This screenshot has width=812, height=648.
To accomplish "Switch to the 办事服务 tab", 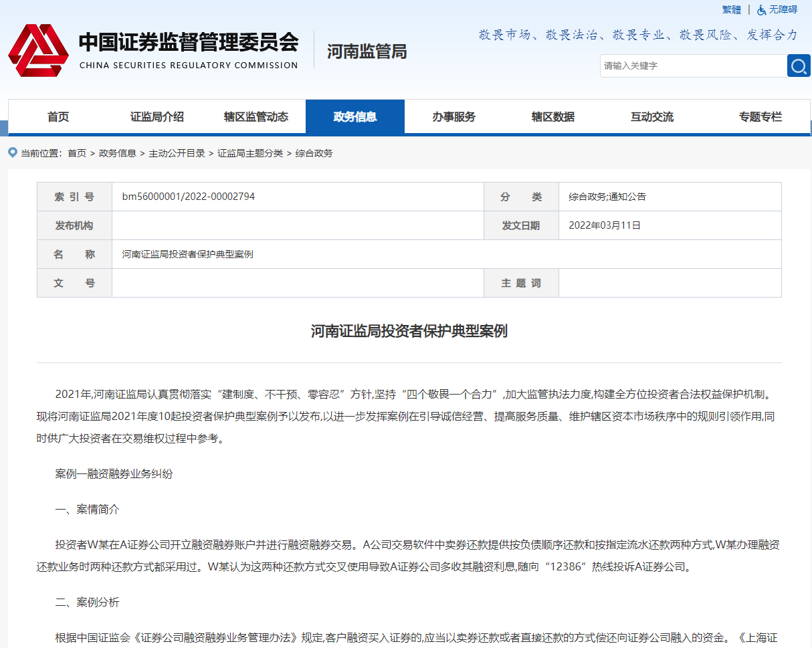I will [x=453, y=116].
